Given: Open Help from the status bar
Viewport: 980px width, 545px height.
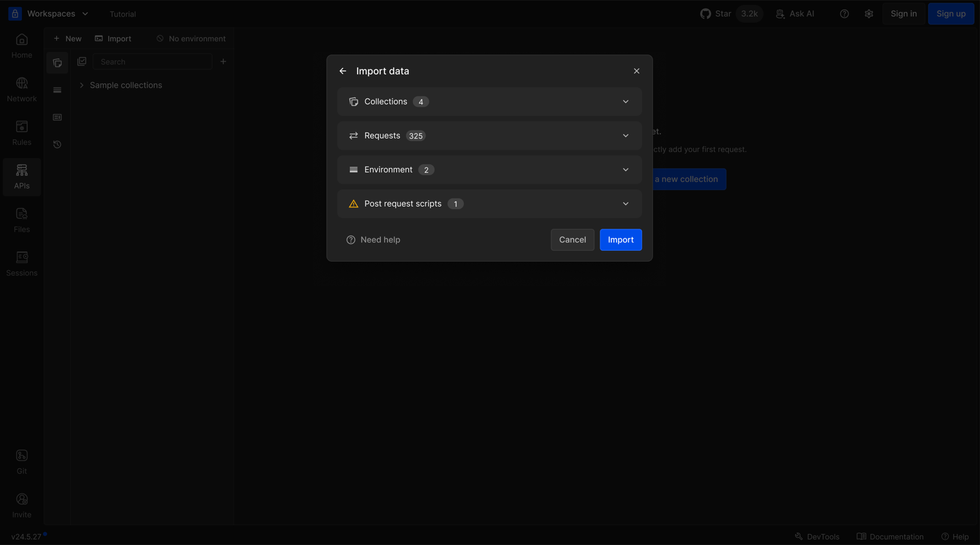Looking at the screenshot, I should [x=955, y=536].
